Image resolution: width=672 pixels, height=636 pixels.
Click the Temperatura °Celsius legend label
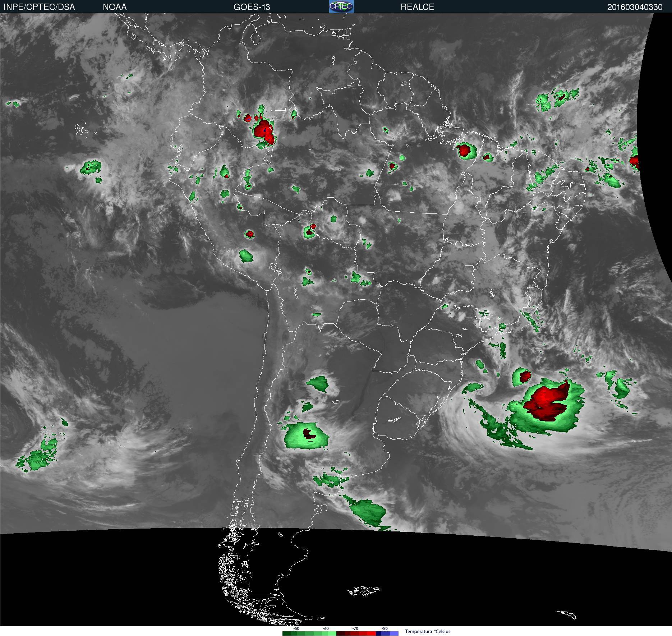[428, 631]
